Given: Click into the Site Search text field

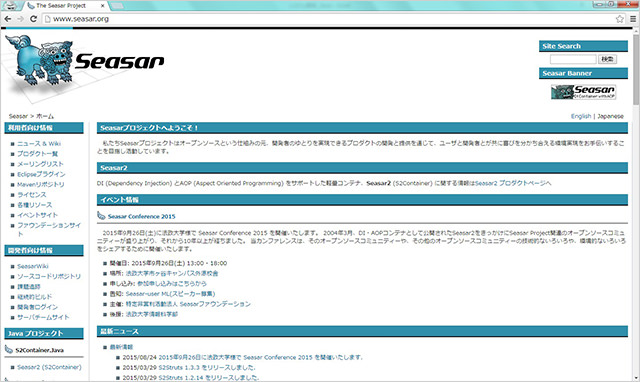Looking at the screenshot, I should [x=573, y=59].
